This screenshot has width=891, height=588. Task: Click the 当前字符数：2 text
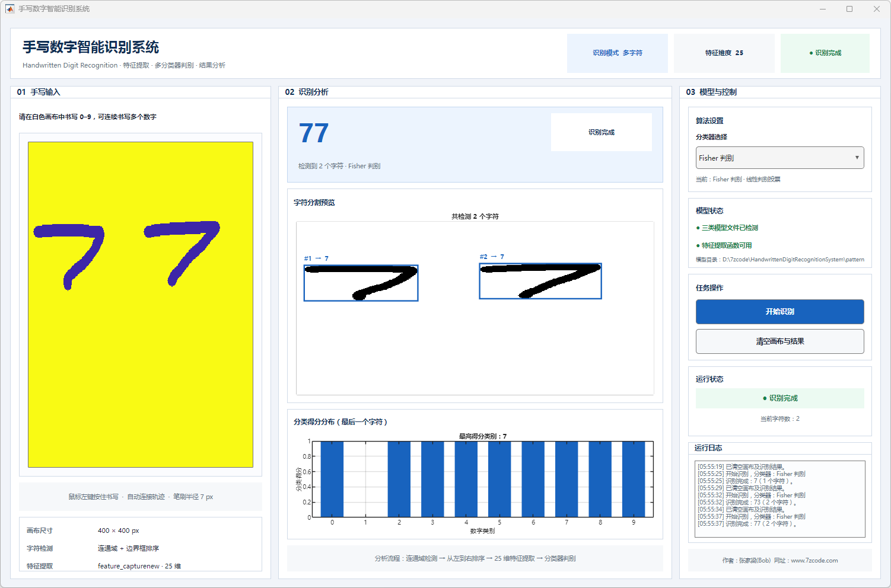[x=779, y=418]
